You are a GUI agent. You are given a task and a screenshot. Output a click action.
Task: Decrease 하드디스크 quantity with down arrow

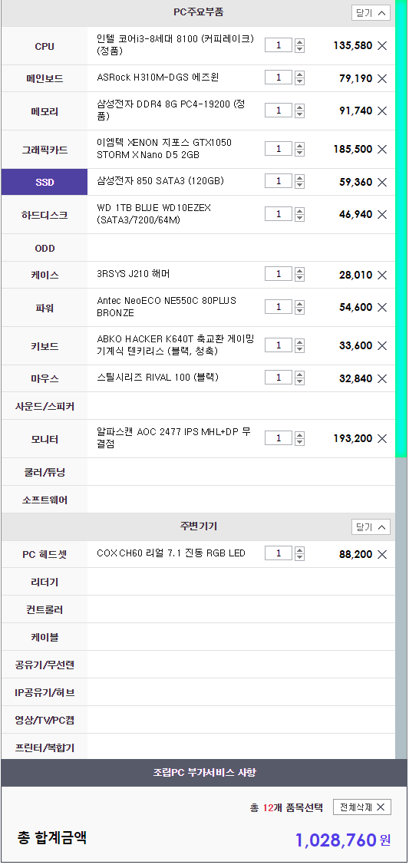click(299, 217)
